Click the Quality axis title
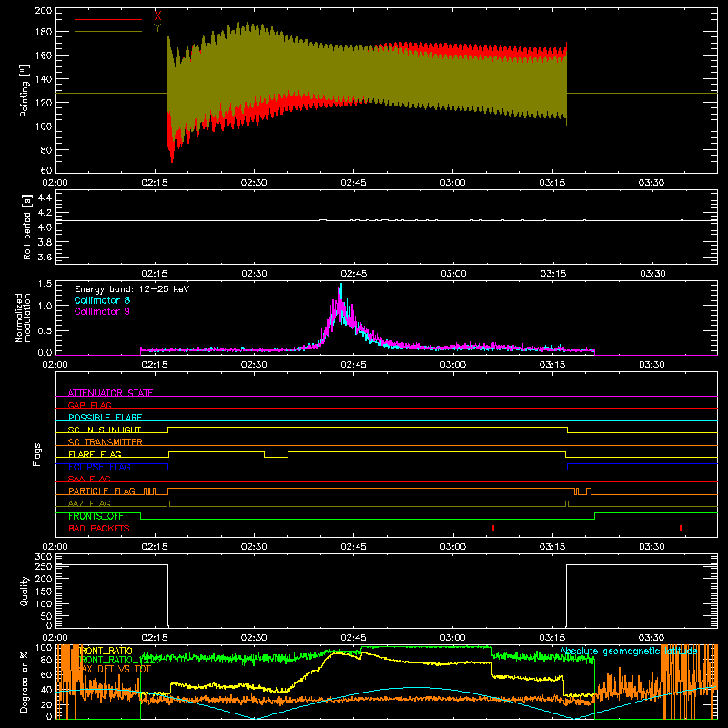Screen dimensions: 728x728 25,591
